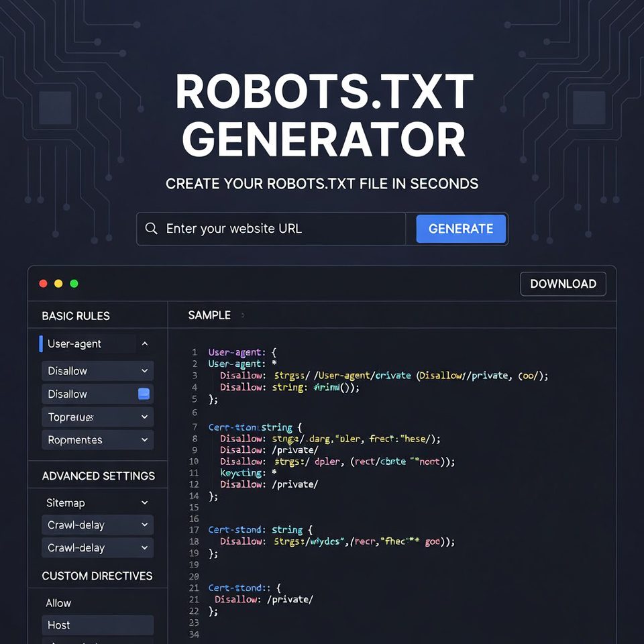Switch to the SAMPLE tab

click(210, 314)
